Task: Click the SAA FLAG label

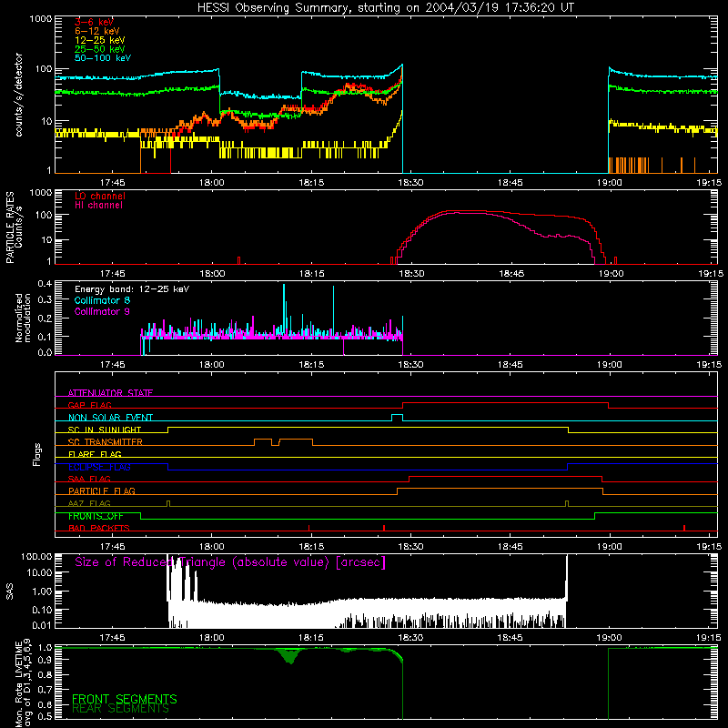Action: [89, 479]
